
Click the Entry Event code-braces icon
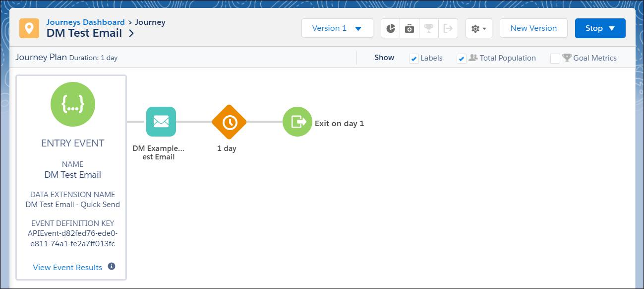(x=72, y=104)
